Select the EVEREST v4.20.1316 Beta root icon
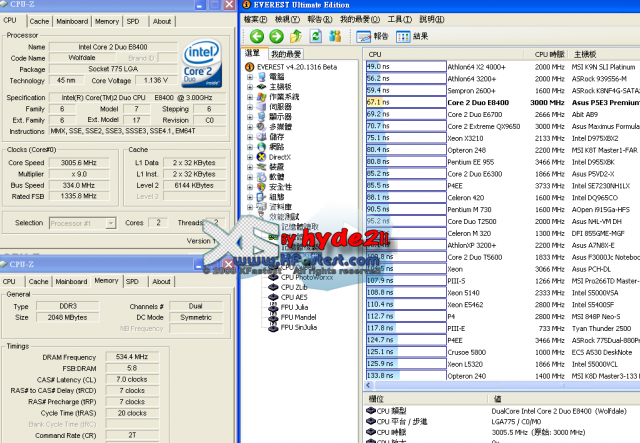640x443 pixels. pos(249,67)
